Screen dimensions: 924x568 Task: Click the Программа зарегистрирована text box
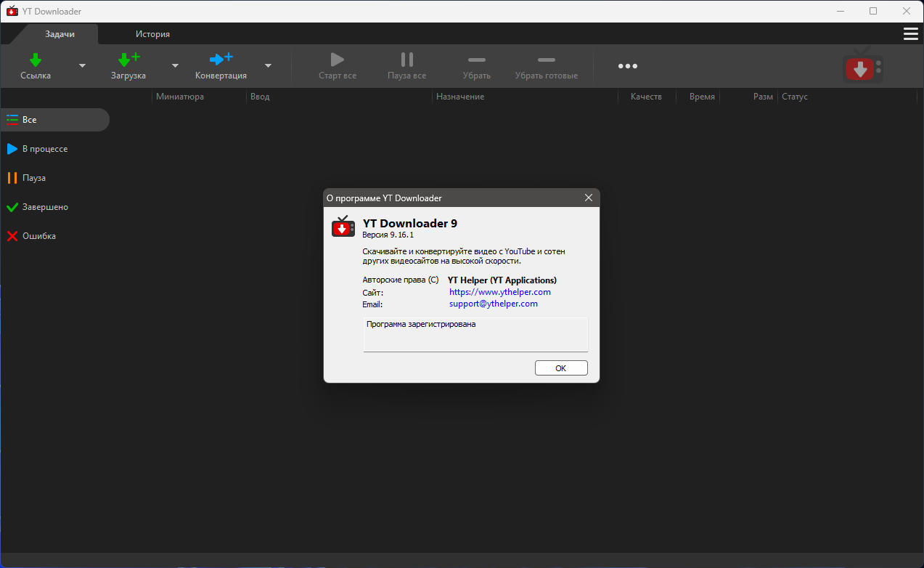pyautogui.click(x=475, y=334)
